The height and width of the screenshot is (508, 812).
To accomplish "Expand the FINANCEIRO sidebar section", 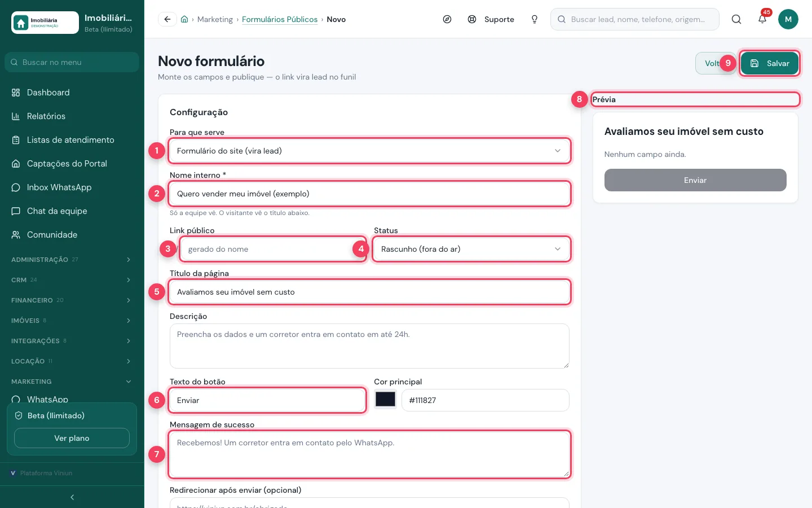I will click(72, 300).
